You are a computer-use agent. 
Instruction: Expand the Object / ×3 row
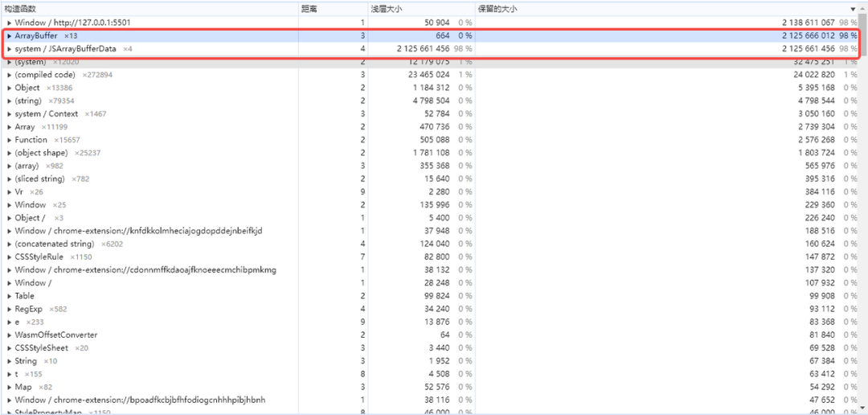pos(10,218)
